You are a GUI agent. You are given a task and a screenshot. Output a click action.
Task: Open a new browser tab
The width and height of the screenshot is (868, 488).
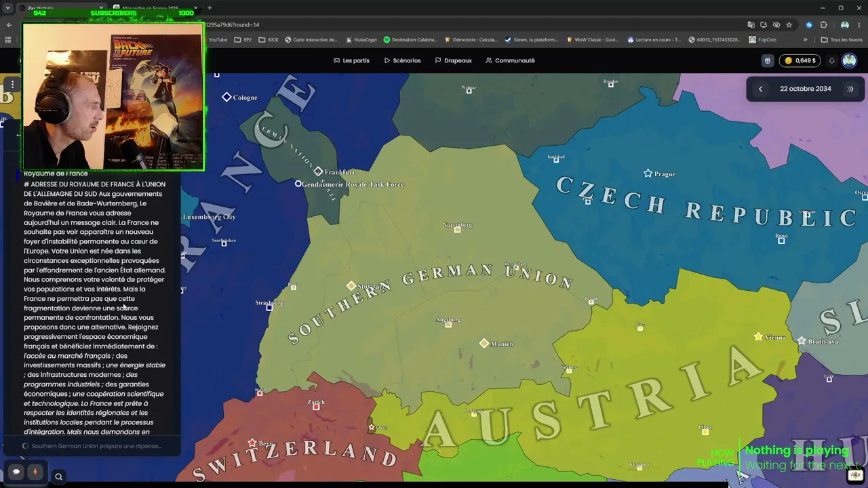(210, 8)
